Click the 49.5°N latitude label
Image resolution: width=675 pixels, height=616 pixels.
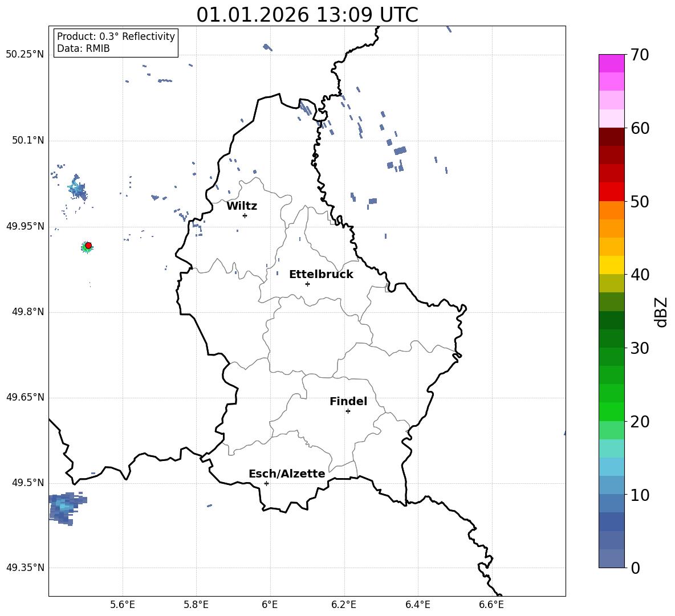[28, 483]
